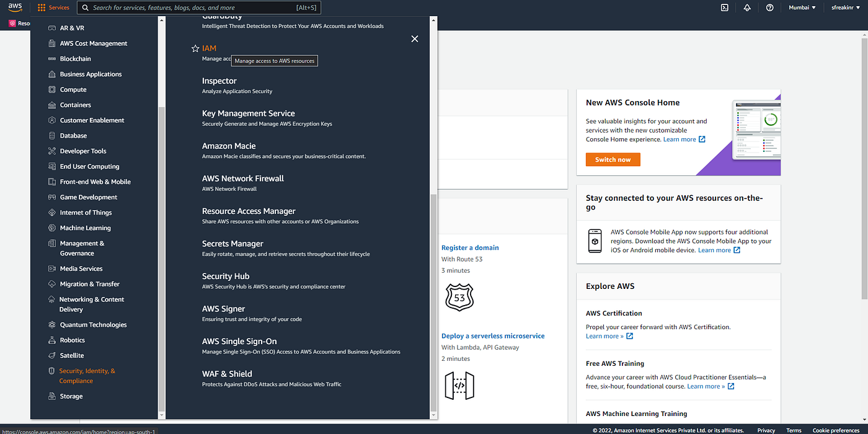Image resolution: width=868 pixels, height=434 pixels.
Task: Click the Containers category icon
Action: tap(52, 105)
